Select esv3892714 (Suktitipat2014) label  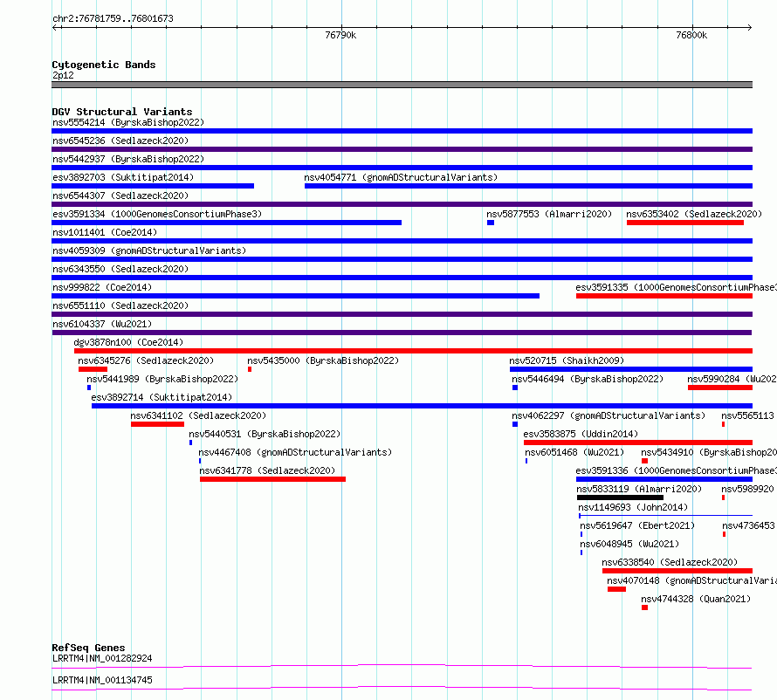(162, 397)
